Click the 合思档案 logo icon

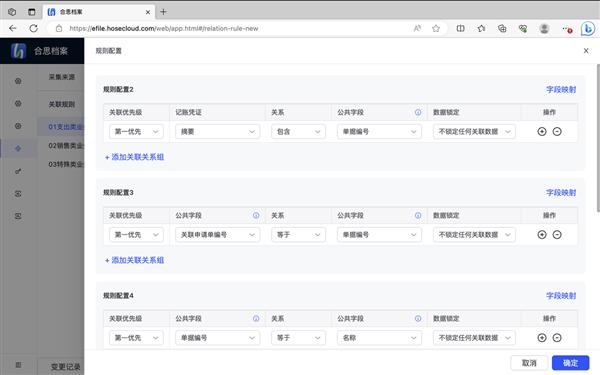pos(18,51)
